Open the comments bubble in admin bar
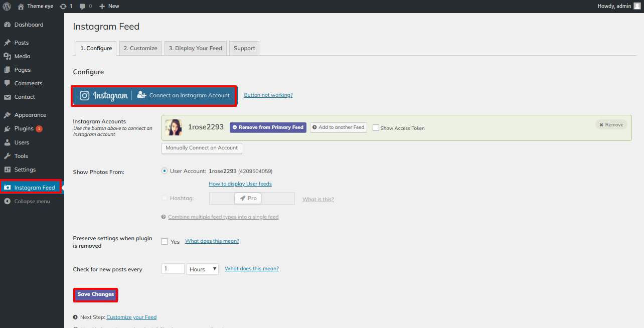Viewport: 644px width, 328px height. (82, 7)
